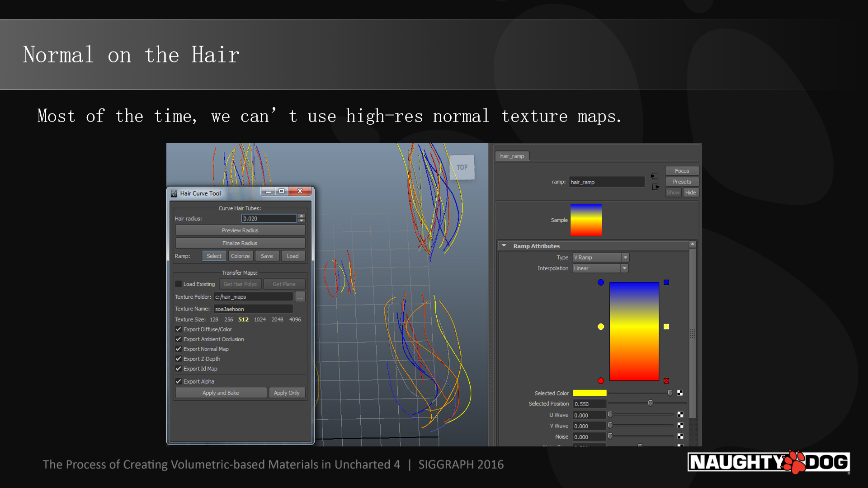This screenshot has height=488, width=868.
Task: Click Preview Radius button
Action: pos(240,230)
